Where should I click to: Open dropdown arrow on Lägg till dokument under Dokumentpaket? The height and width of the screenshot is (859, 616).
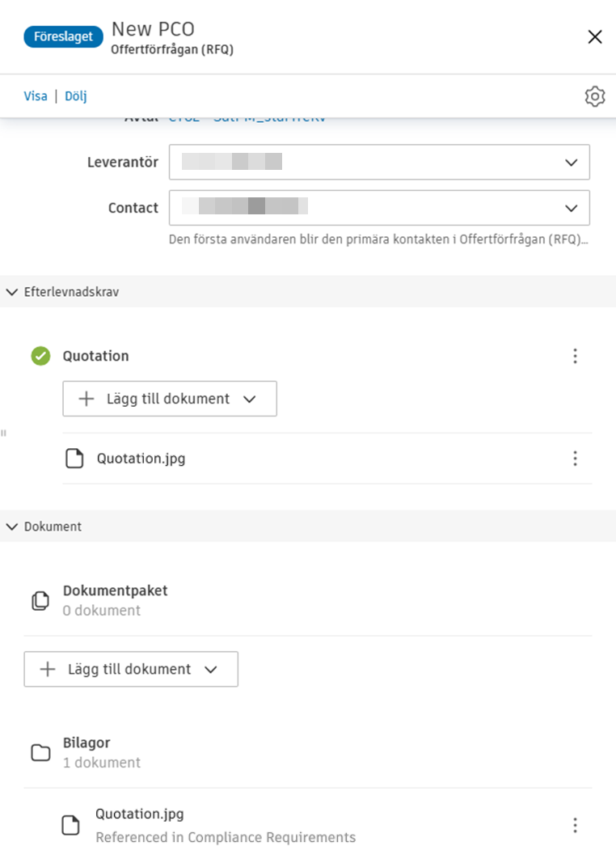(x=213, y=669)
